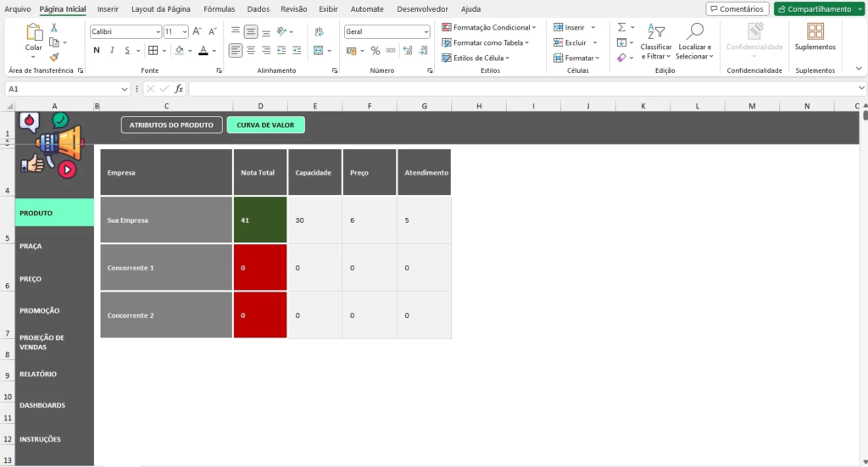Go to the PROJEÇÃO DE VENDAS section

(x=42, y=342)
